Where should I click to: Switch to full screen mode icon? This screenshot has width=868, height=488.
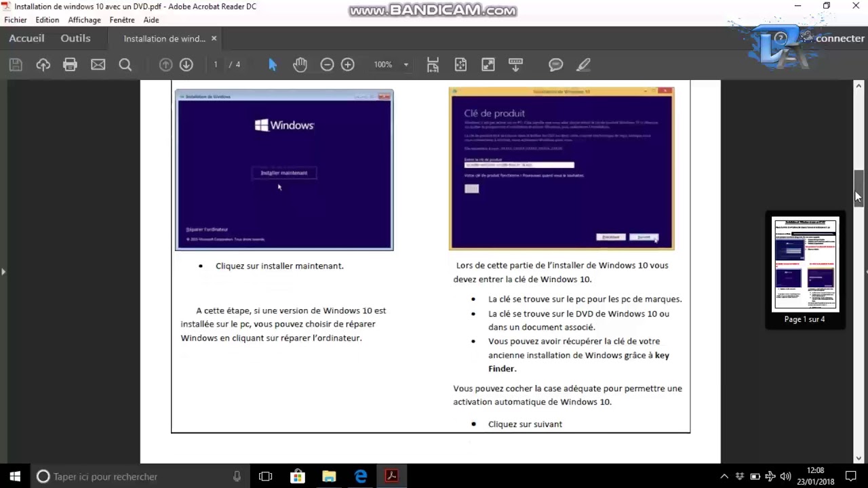click(488, 64)
